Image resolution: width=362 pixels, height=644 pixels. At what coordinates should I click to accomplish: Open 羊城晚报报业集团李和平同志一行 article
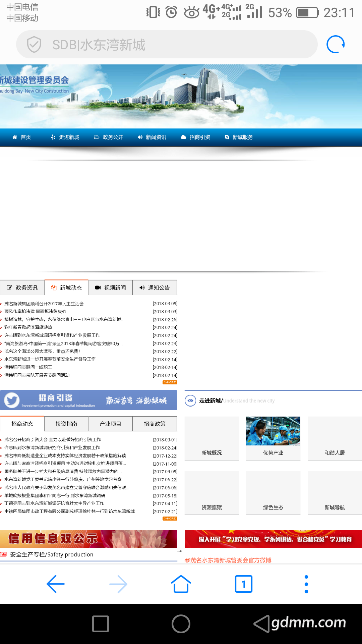(x=55, y=495)
